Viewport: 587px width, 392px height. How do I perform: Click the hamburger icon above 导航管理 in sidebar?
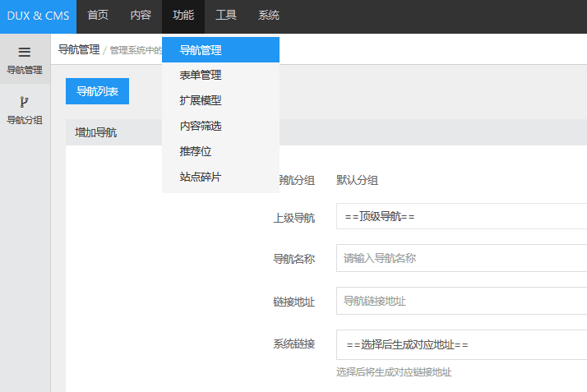(x=25, y=52)
